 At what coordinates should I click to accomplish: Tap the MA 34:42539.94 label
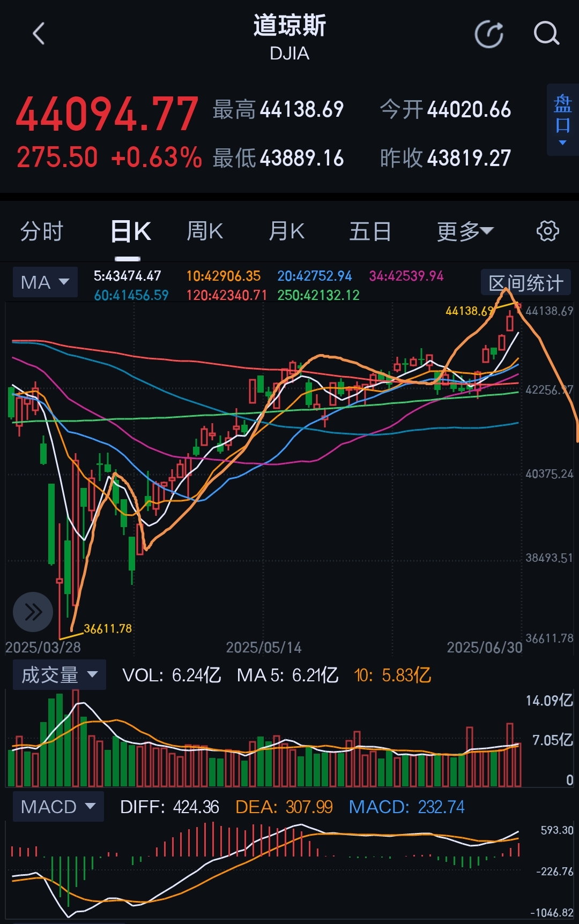point(406,276)
